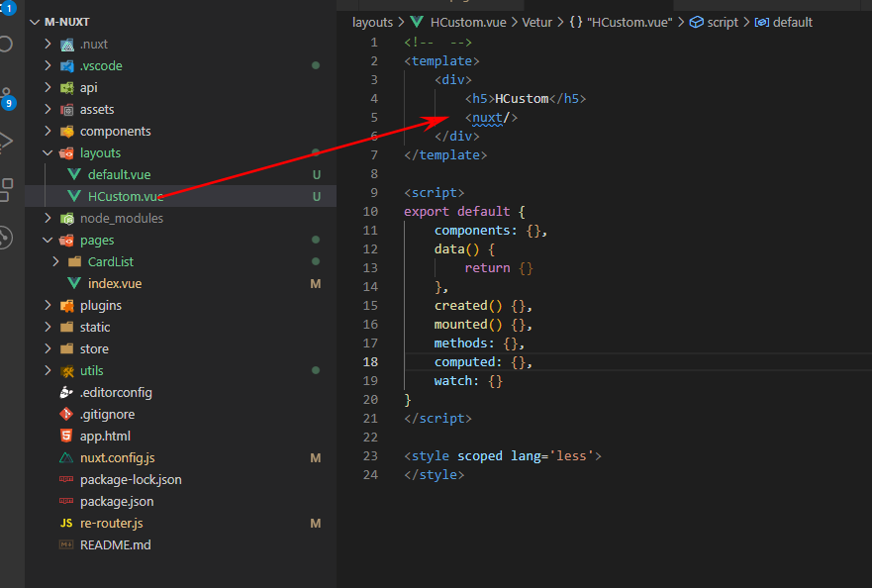Select the layouts breadcrumb segment

coord(372,22)
